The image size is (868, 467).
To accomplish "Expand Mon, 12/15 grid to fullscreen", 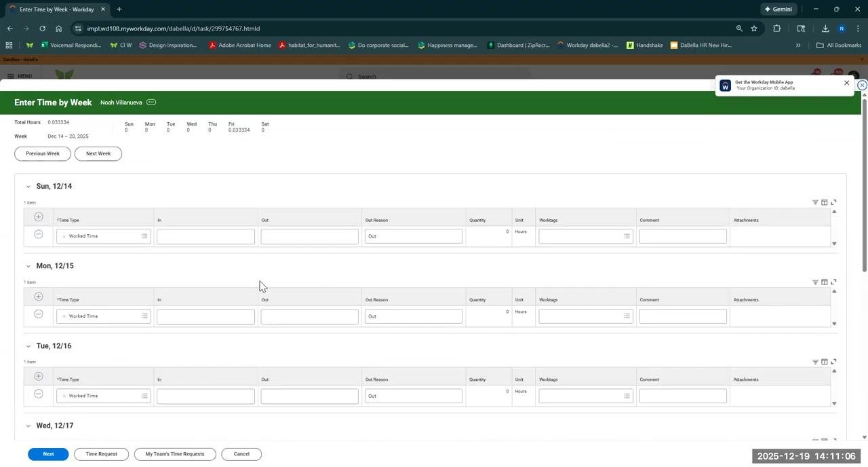I will (833, 282).
